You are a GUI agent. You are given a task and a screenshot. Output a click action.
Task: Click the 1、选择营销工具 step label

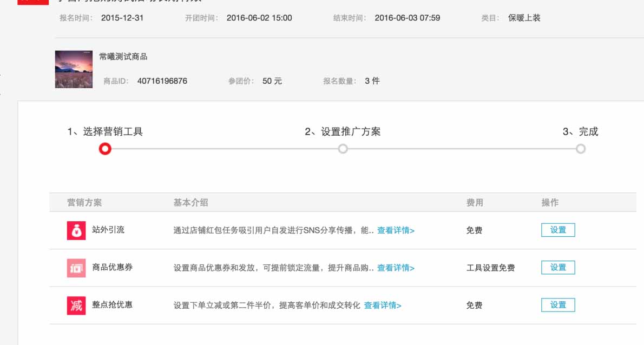coord(105,132)
